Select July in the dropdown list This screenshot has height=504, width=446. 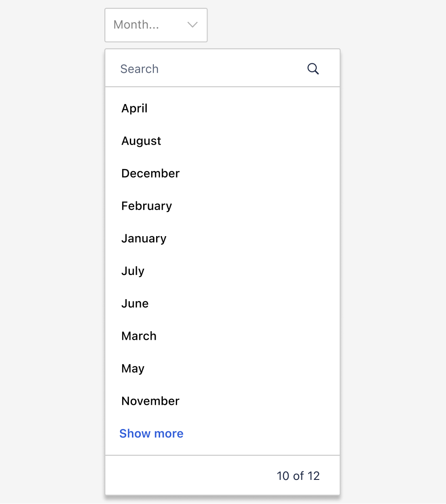tap(133, 271)
